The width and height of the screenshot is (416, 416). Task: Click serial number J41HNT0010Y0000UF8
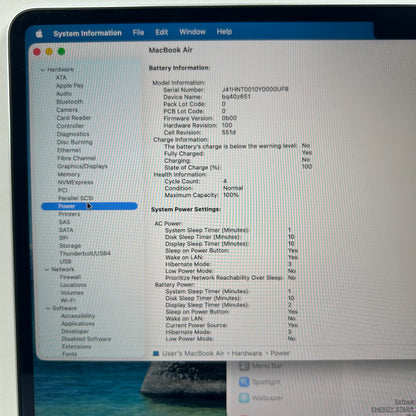click(255, 89)
